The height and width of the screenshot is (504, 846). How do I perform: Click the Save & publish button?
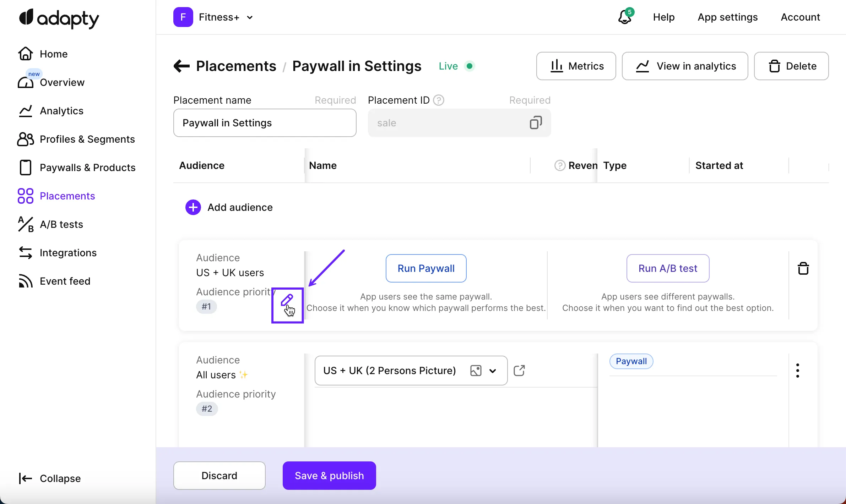329,476
